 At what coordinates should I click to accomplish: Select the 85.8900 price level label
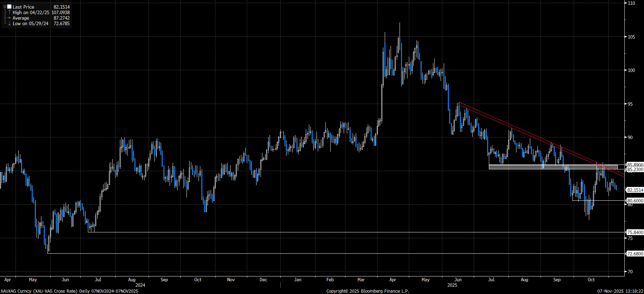tap(635, 165)
